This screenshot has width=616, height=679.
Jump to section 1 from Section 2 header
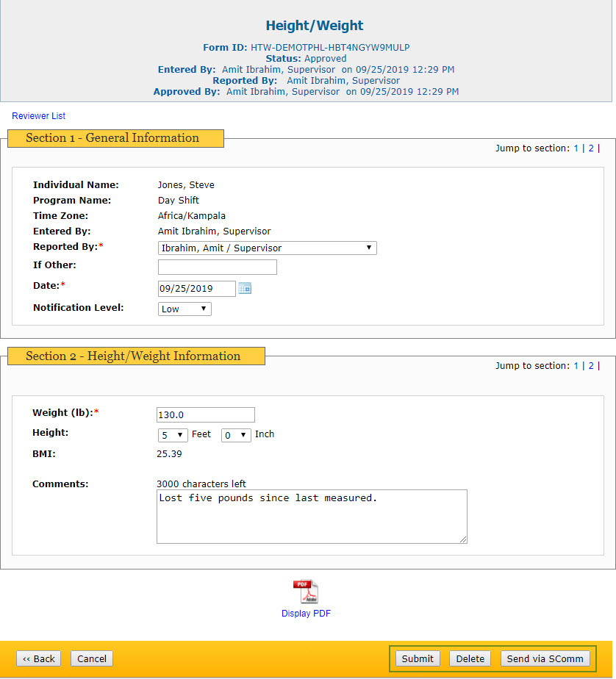pos(576,366)
